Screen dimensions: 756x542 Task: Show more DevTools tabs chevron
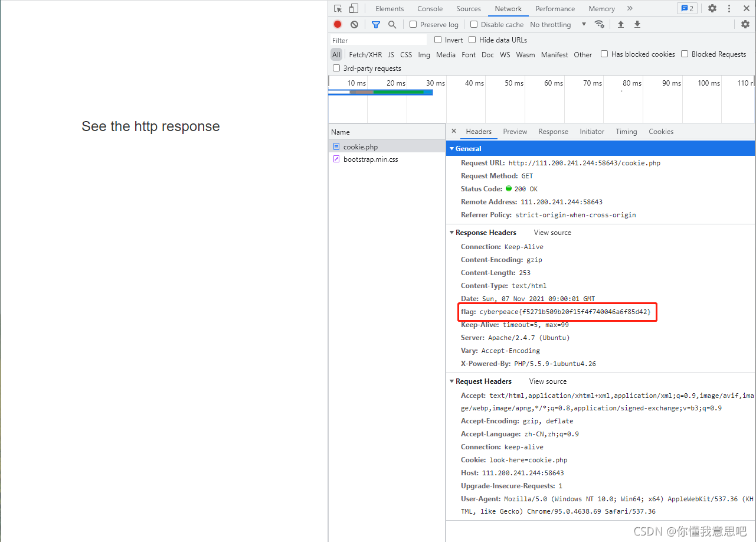(630, 8)
